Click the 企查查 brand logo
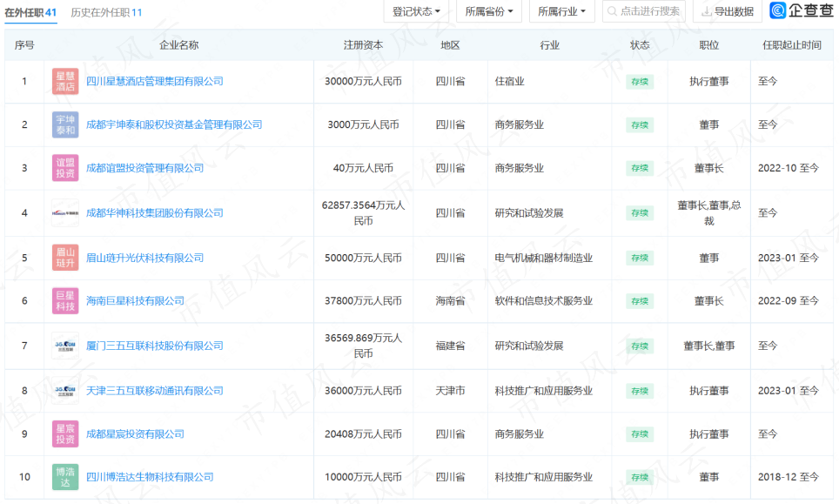This screenshot has height=504, width=839. click(x=802, y=10)
